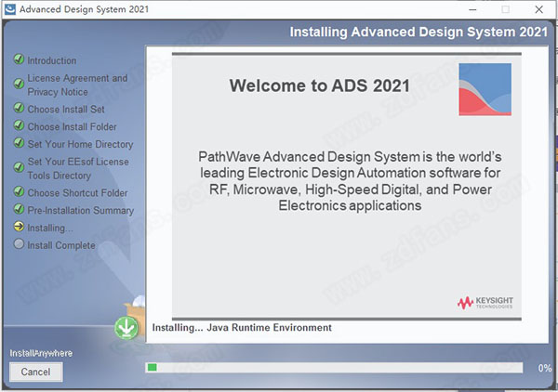
Task: Click the gray circle beside Install Complete
Action: tap(19, 243)
